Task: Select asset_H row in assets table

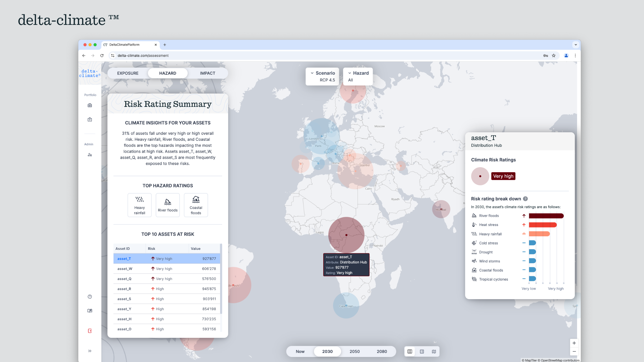Action: [x=167, y=319]
